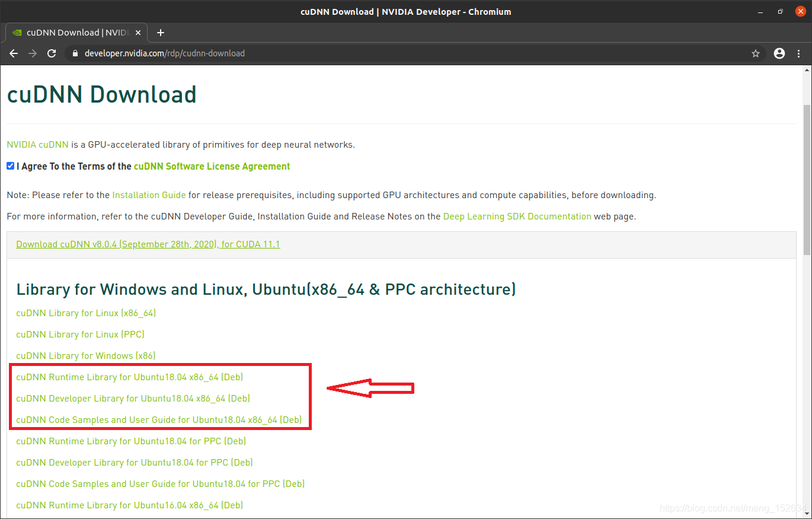The height and width of the screenshot is (519, 812).
Task: Download cuDNN Runtime Library Ubuntu16.04 x86_64 Deb
Action: point(130,505)
